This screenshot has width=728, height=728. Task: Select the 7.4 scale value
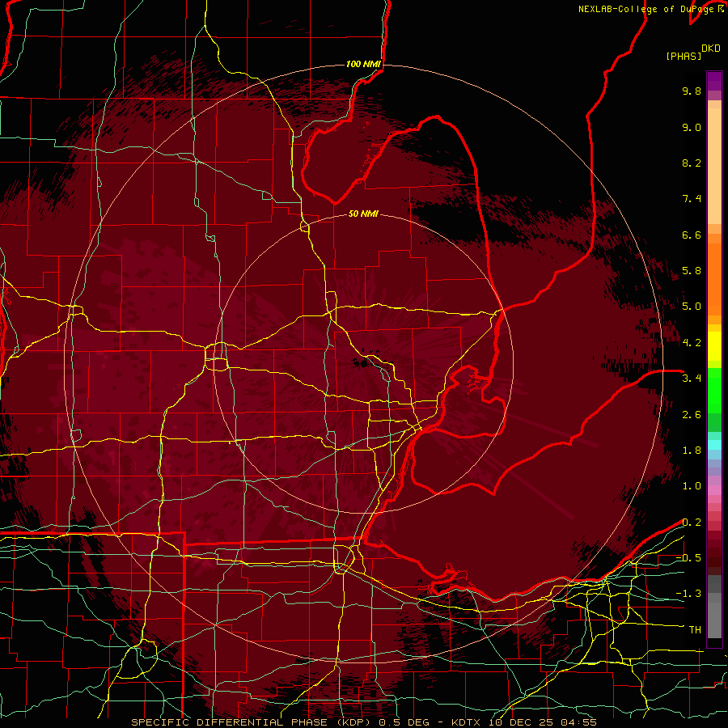coord(692,199)
